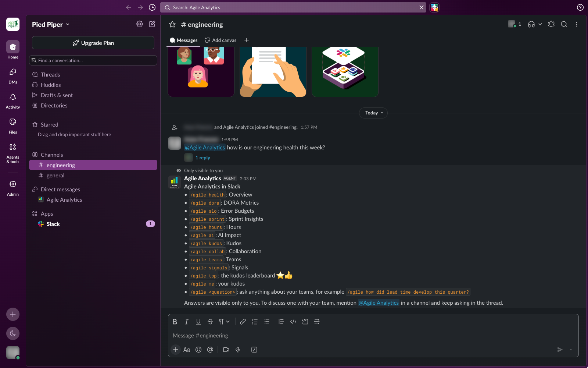Open slash command shortcuts
The width and height of the screenshot is (588, 368).
pyautogui.click(x=254, y=350)
